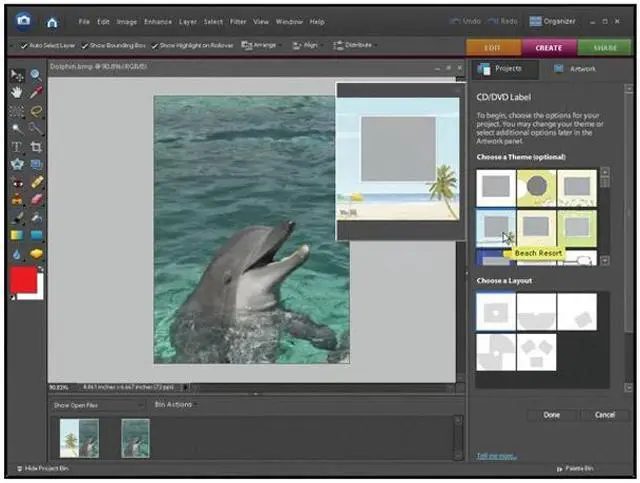Select the Paint Bucket tool
The image size is (640, 483).
coord(36,218)
